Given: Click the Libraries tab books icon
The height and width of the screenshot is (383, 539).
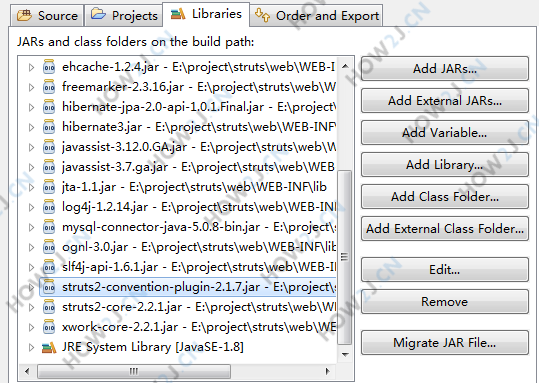Looking at the screenshot, I should [178, 14].
